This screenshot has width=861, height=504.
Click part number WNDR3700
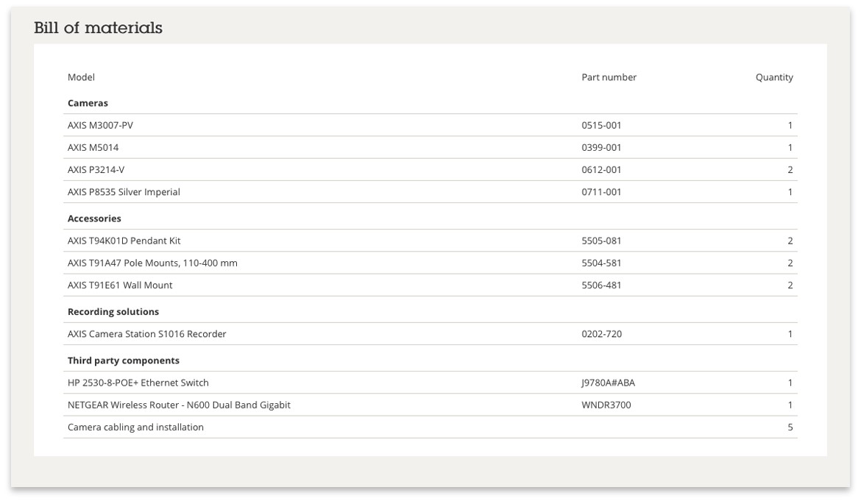point(606,405)
